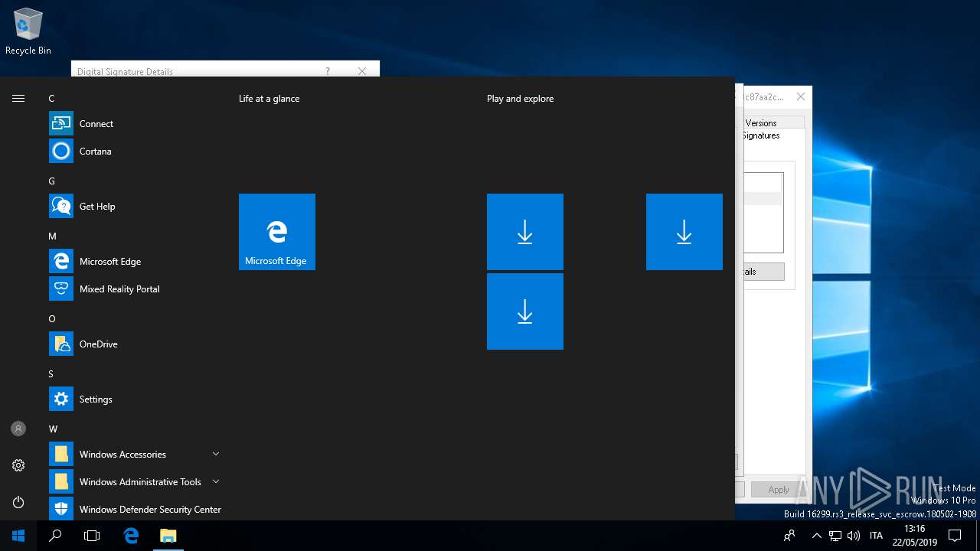The width and height of the screenshot is (980, 551).
Task: Expand the Start menu hamburger button
Action: coord(18,98)
